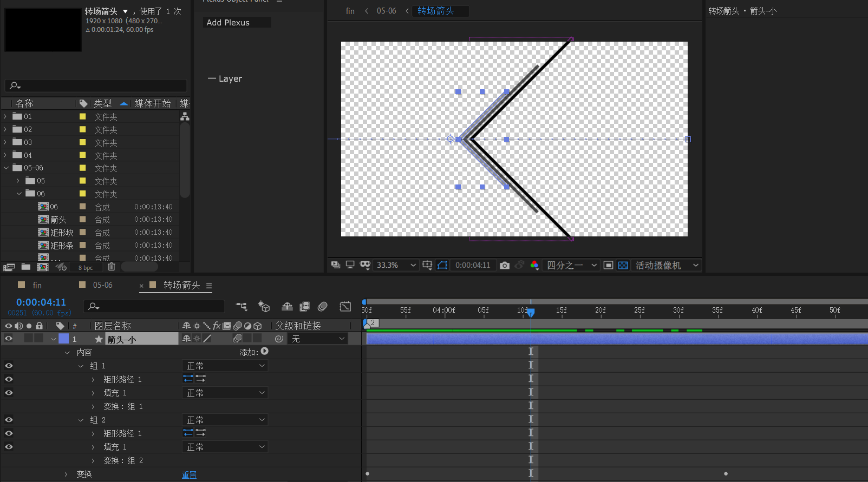The image size is (868, 482).
Task: Open graph editor in timeline
Action: pyautogui.click(x=345, y=307)
